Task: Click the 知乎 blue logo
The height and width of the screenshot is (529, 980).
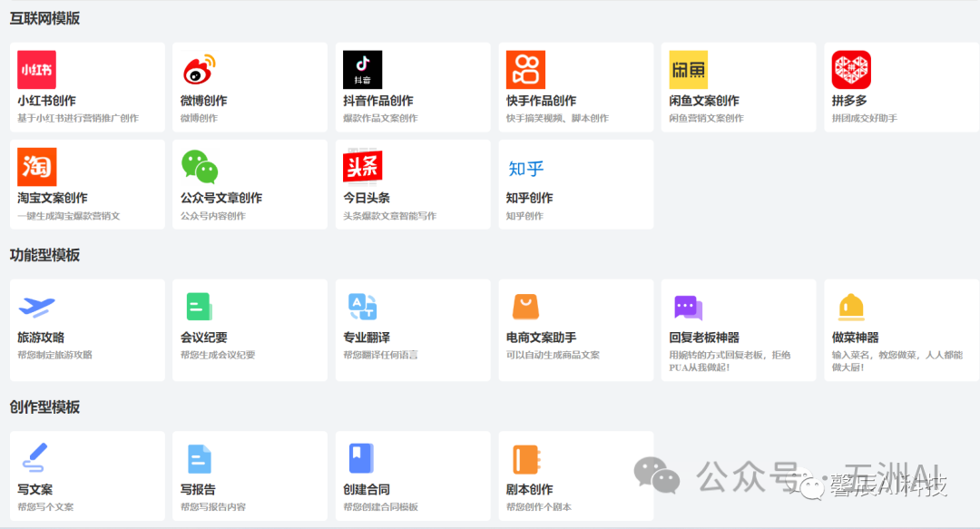Action: [x=525, y=168]
